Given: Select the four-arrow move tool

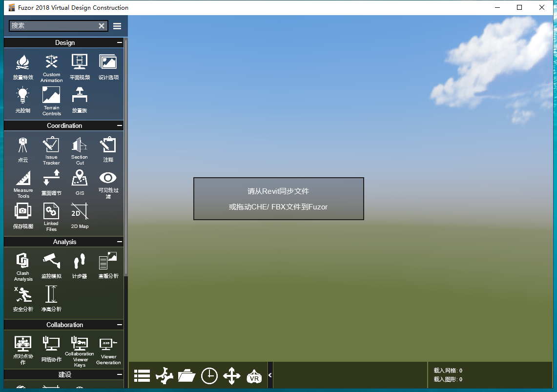Looking at the screenshot, I should point(232,376).
